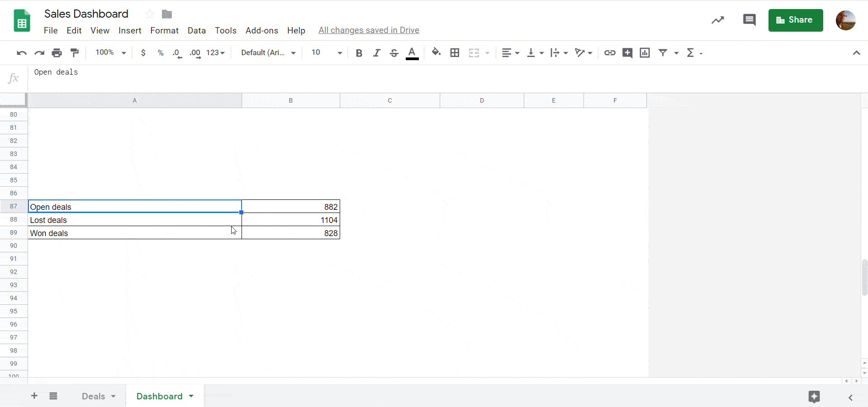Click All changes saved in Drive link

(x=369, y=30)
